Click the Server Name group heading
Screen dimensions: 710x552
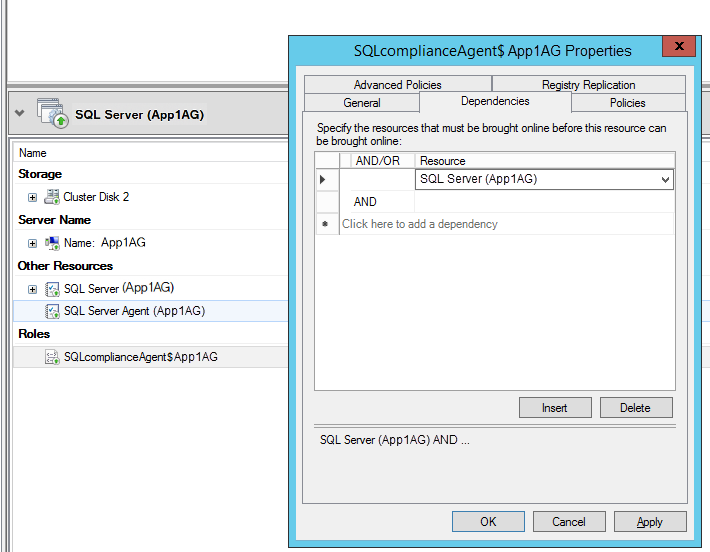[54, 220]
